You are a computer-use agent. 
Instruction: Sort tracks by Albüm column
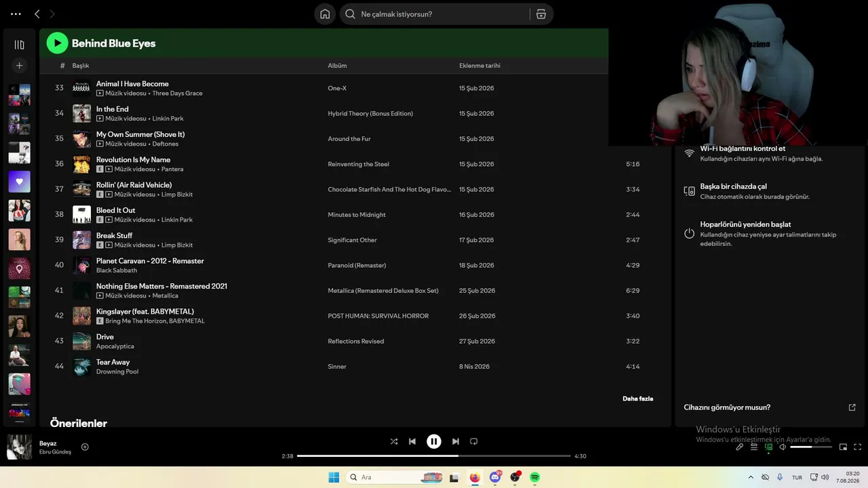[337, 66]
